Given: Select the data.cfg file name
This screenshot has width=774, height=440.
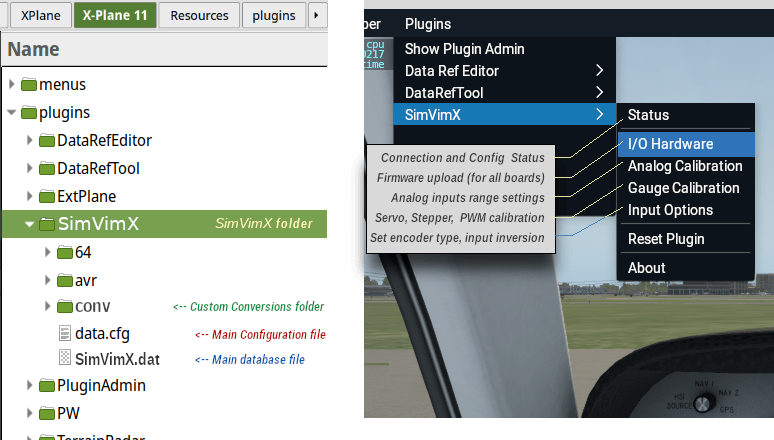Looking at the screenshot, I should (x=102, y=334).
